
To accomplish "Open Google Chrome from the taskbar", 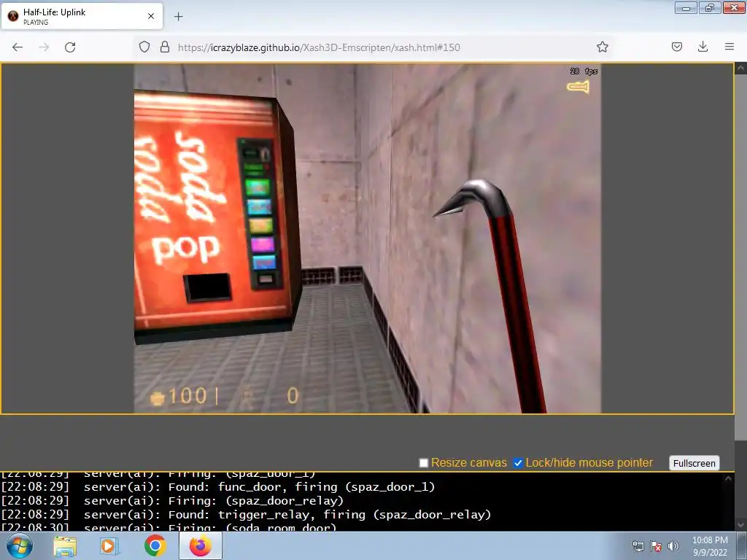I will tap(155, 545).
